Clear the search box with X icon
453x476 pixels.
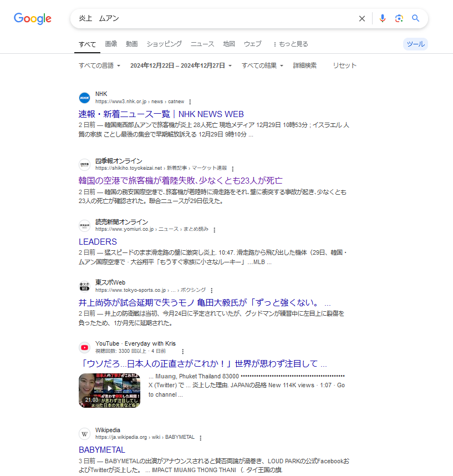point(362,18)
